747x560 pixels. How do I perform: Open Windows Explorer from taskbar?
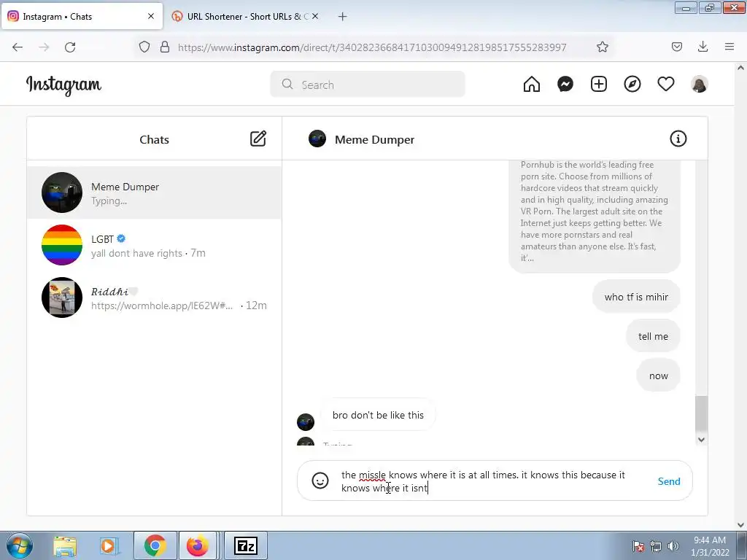64,545
